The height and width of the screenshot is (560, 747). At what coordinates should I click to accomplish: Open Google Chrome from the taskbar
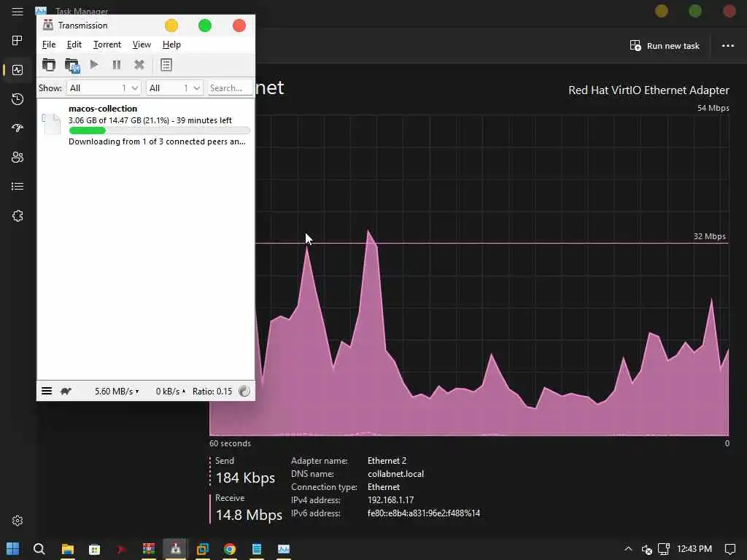pos(230,549)
